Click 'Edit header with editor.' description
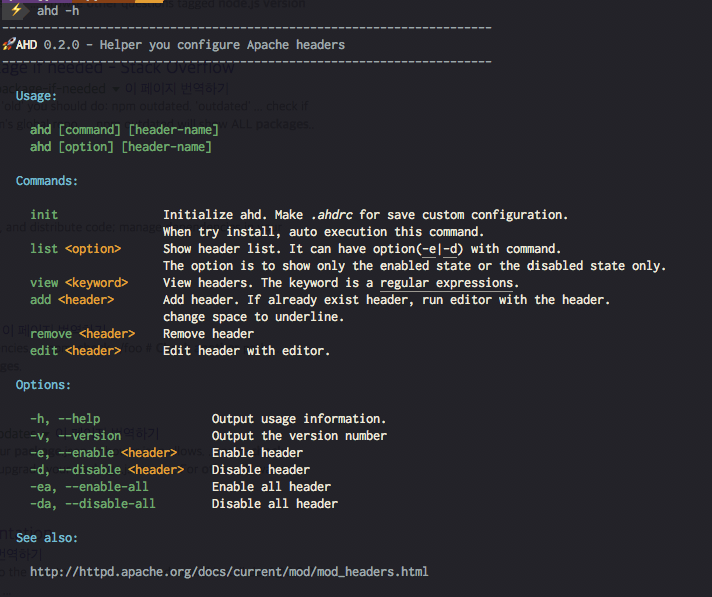The width and height of the screenshot is (712, 597). [247, 351]
